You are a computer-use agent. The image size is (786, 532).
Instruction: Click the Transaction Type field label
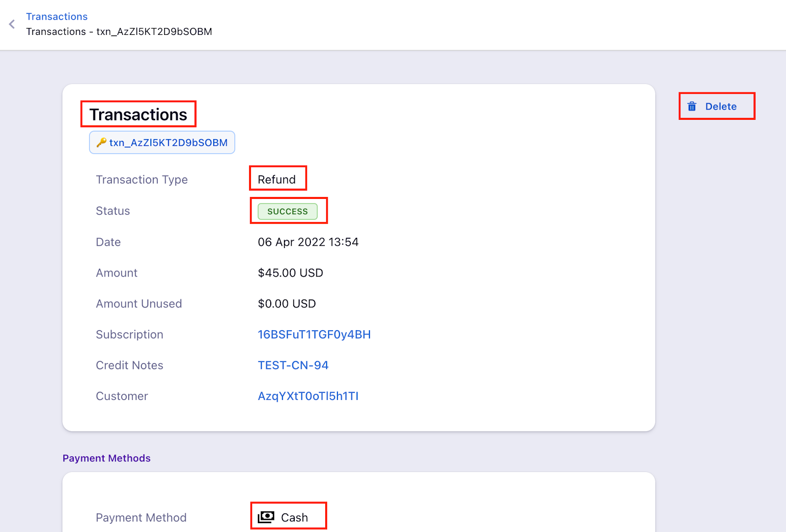pyautogui.click(x=141, y=180)
